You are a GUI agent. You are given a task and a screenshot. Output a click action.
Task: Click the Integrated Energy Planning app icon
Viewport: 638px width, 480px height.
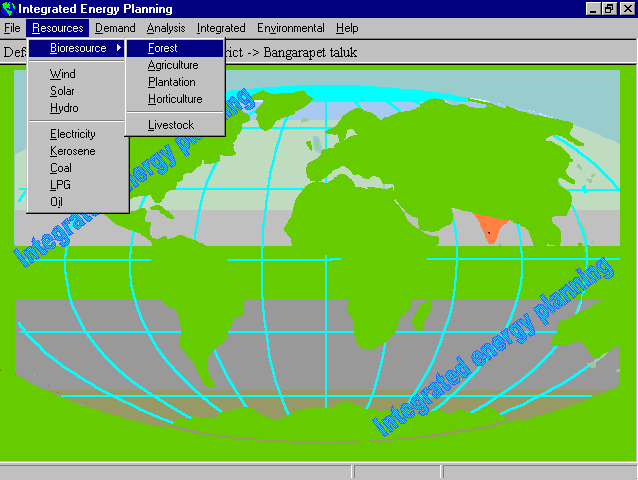tap(9, 9)
